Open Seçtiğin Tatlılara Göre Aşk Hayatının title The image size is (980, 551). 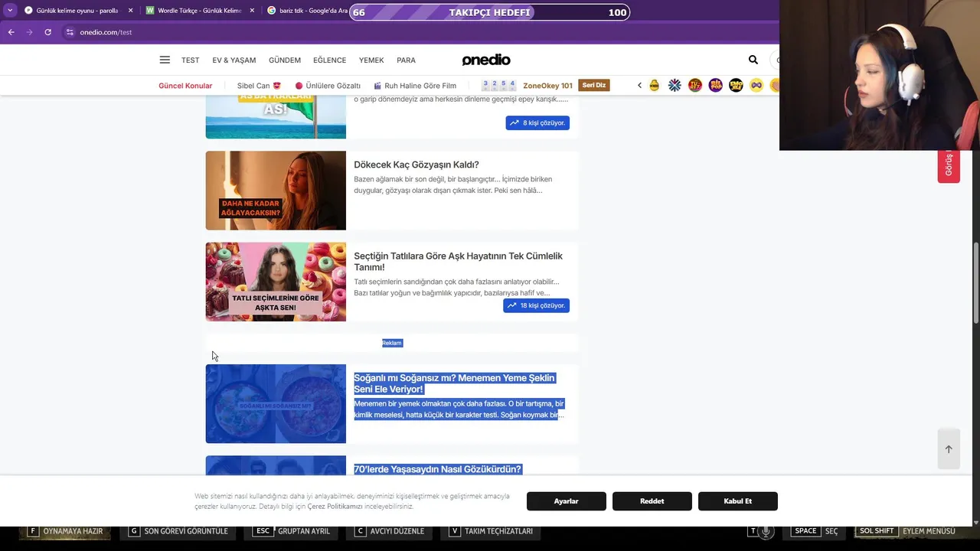[458, 262]
